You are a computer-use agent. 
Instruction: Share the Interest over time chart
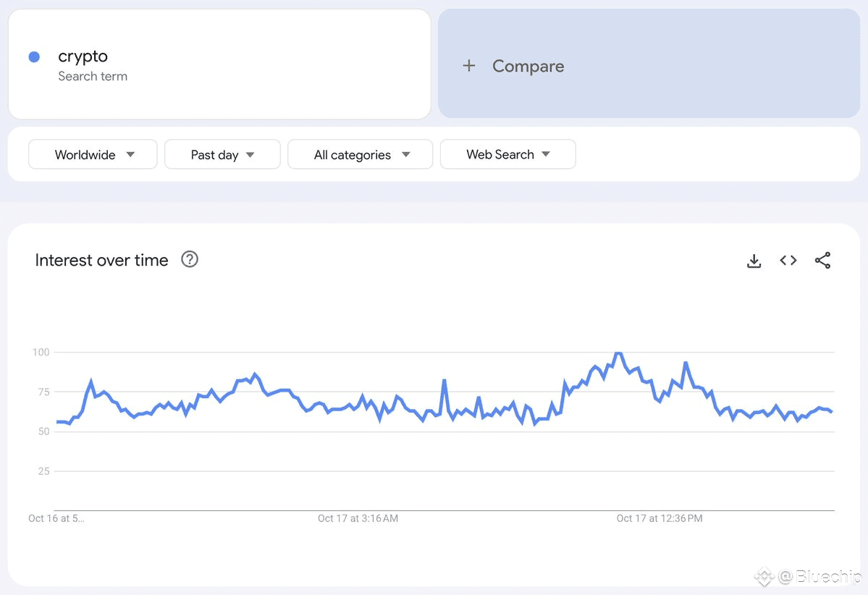pyautogui.click(x=822, y=261)
